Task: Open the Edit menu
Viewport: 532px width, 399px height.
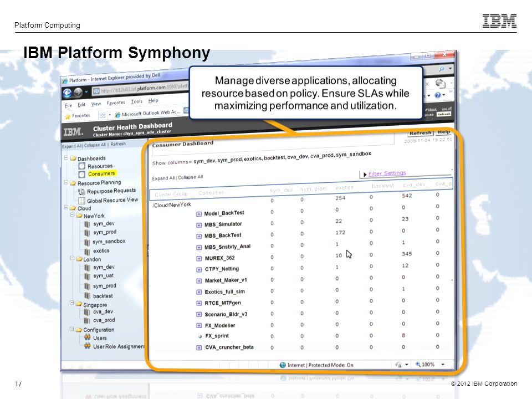Action: [82, 105]
